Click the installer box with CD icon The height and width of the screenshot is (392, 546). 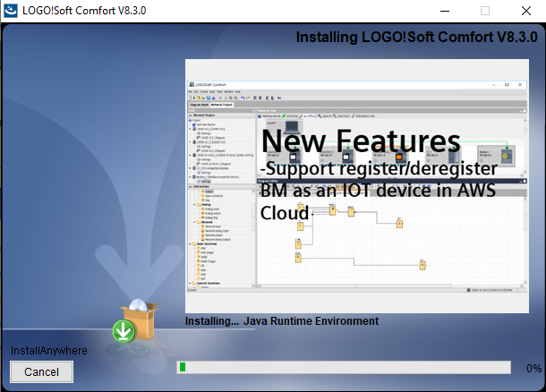coord(141,318)
